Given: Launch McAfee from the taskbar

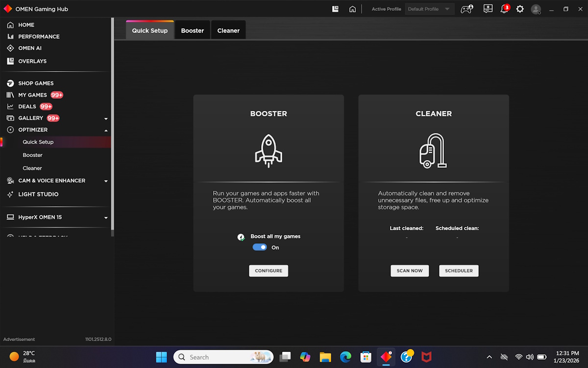Looking at the screenshot, I should coord(426,357).
